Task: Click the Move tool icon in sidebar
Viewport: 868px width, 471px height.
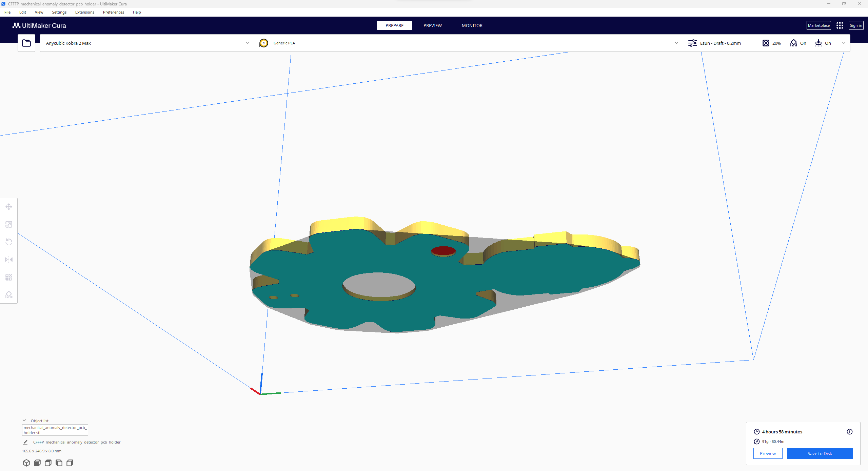Action: pos(9,206)
